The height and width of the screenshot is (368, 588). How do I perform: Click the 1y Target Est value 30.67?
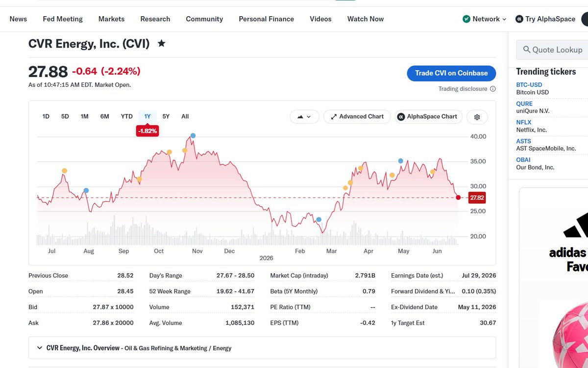(x=488, y=323)
